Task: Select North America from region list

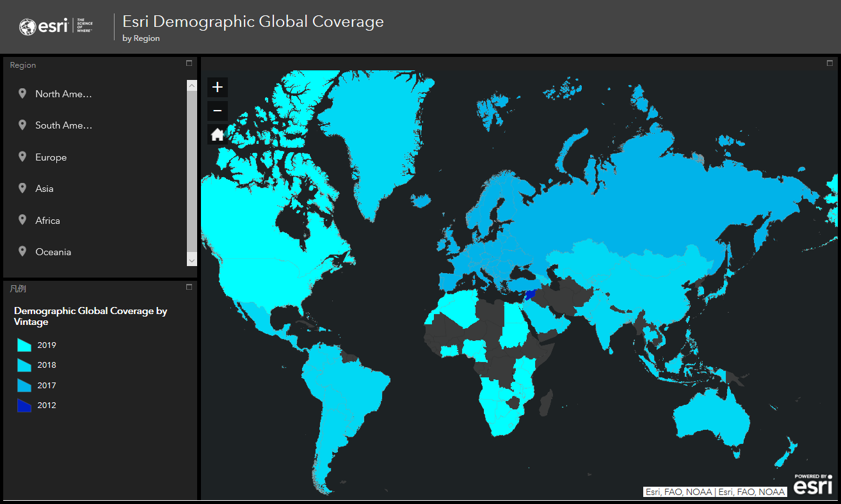Action: tap(63, 94)
